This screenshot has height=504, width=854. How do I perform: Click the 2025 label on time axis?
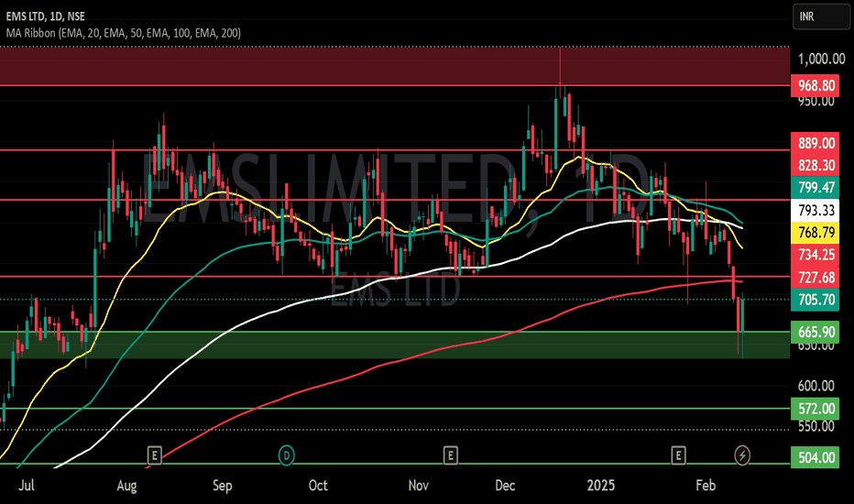coord(601,485)
